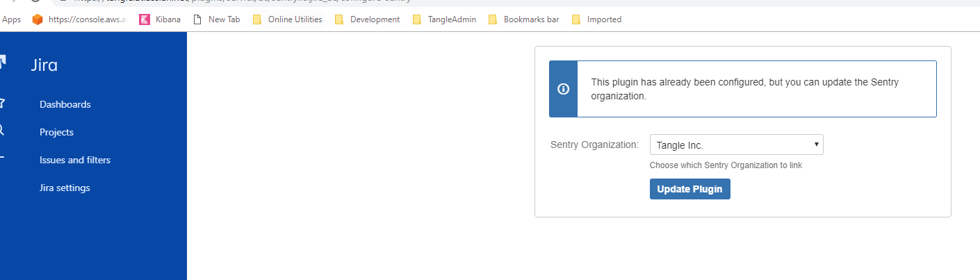
Task: Open Projects in Jira sidebar
Action: point(56,132)
